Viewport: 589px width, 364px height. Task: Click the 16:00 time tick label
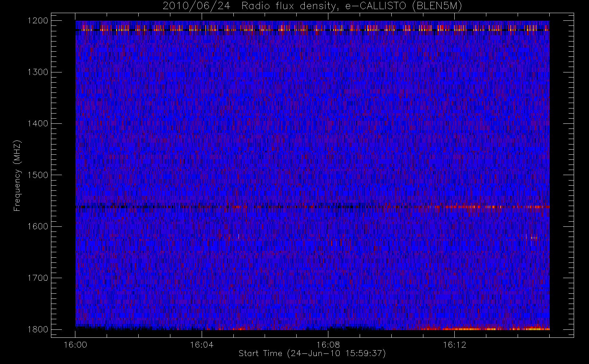(x=75, y=345)
